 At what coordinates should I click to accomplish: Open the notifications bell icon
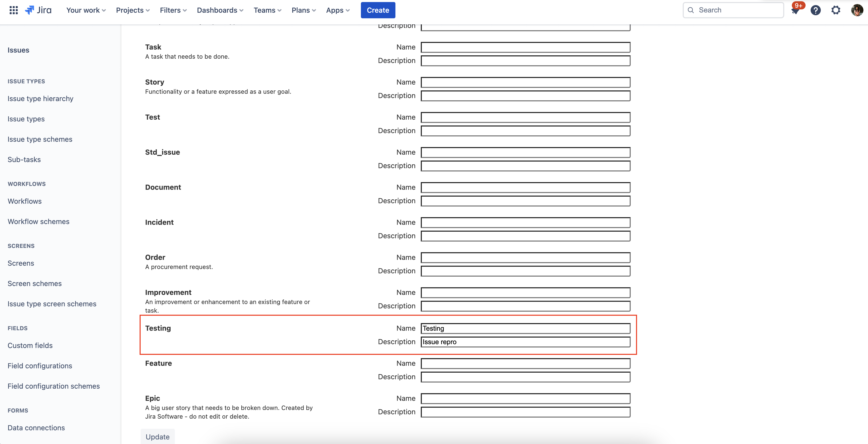(x=795, y=10)
